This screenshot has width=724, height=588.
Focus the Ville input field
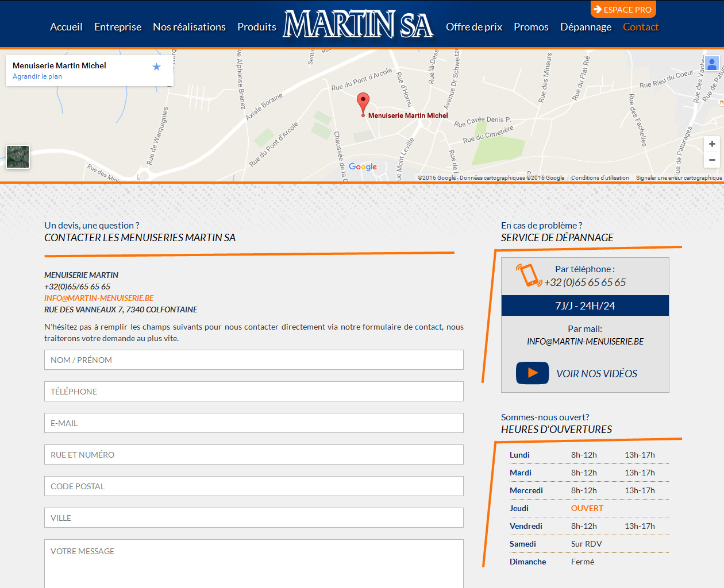254,518
